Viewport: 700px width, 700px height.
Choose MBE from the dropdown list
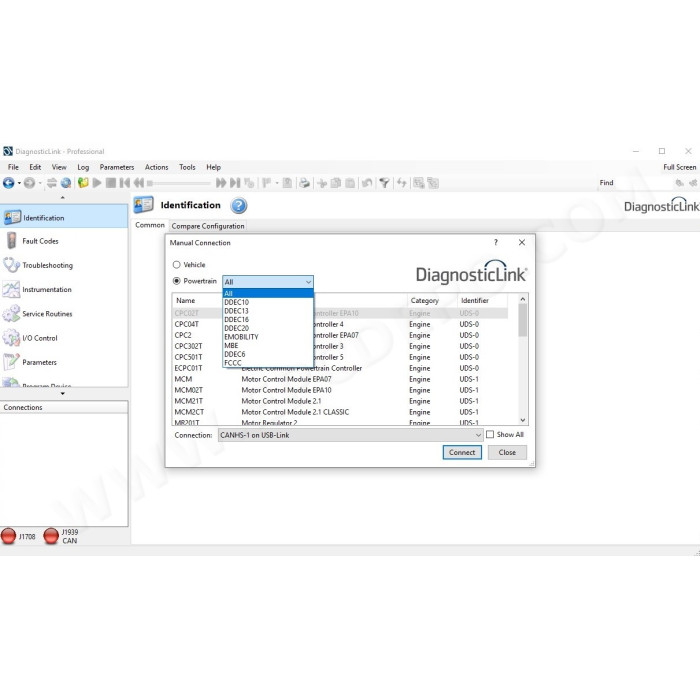(268, 346)
